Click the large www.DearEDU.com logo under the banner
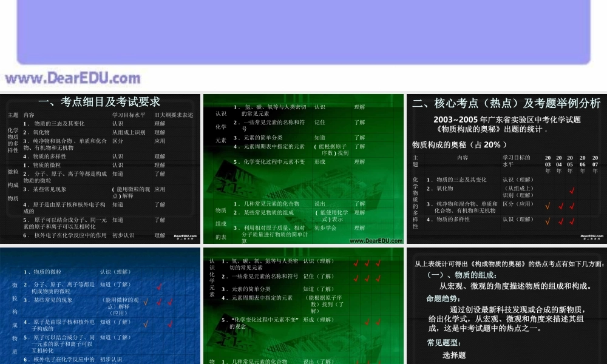Viewport: 607px width, 364px height. click(x=73, y=78)
